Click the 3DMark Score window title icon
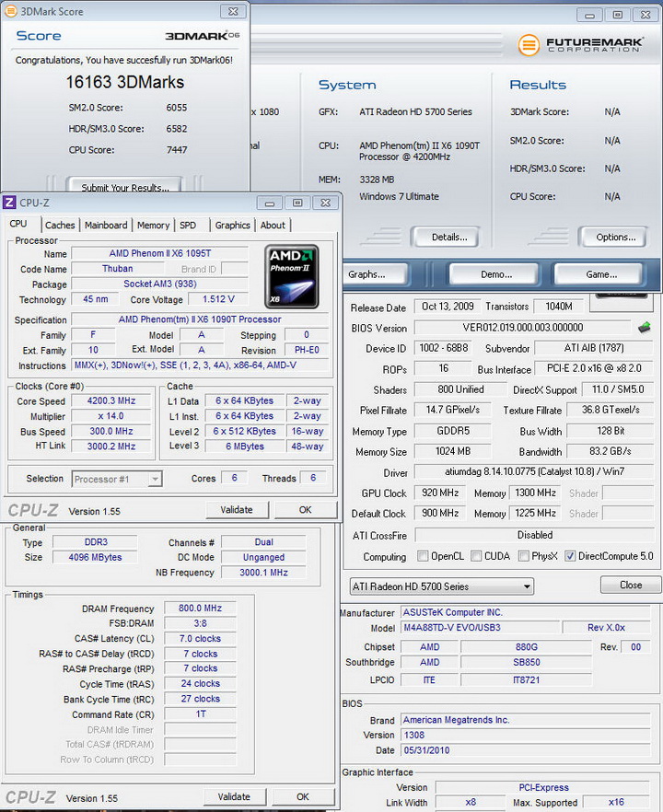Viewport: 663px width, 812px height. tap(10, 11)
